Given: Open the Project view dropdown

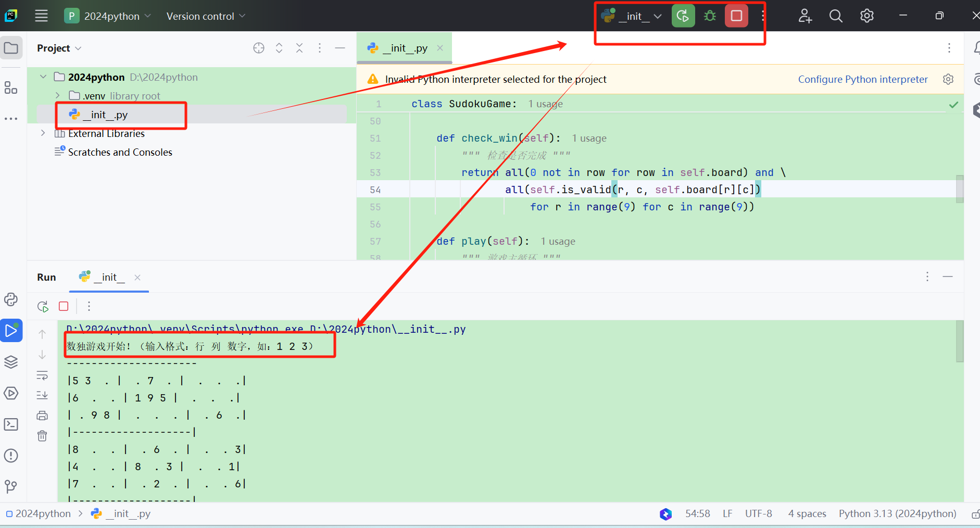Looking at the screenshot, I should tap(59, 48).
